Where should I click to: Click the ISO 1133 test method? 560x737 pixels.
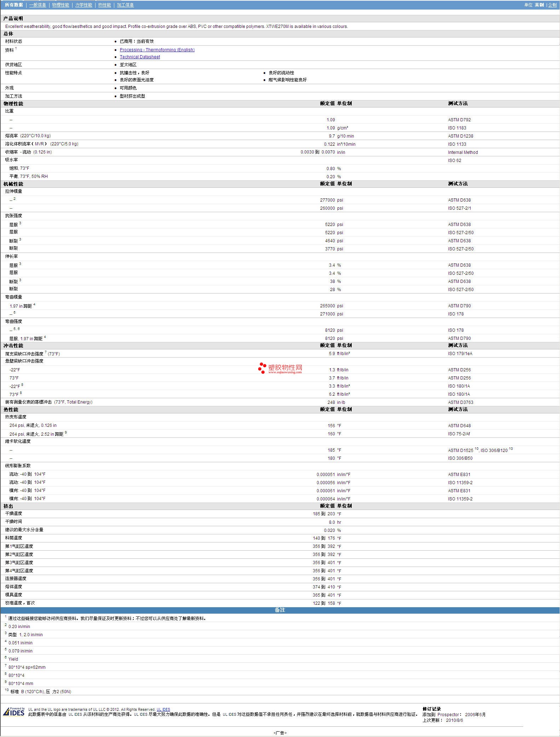pos(457,144)
